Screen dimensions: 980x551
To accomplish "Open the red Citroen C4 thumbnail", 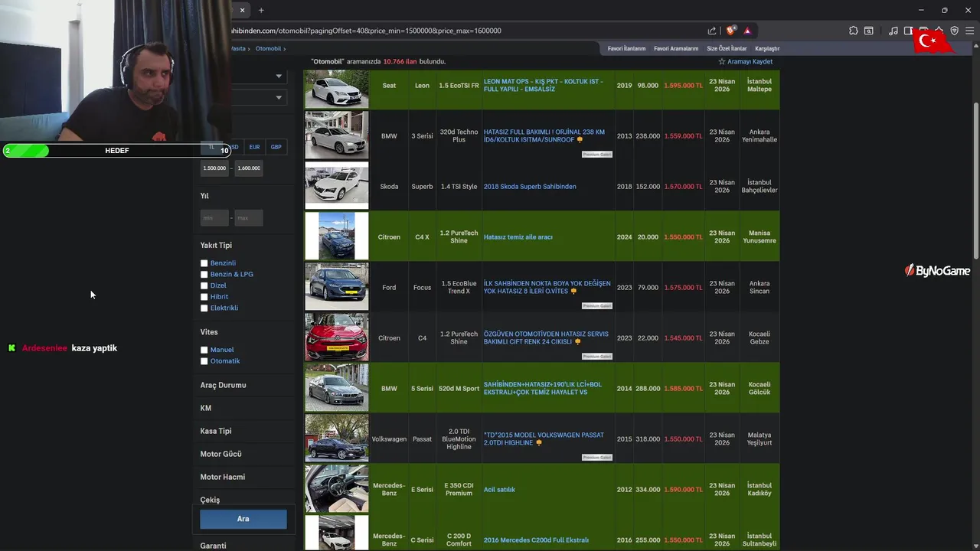I will point(337,337).
